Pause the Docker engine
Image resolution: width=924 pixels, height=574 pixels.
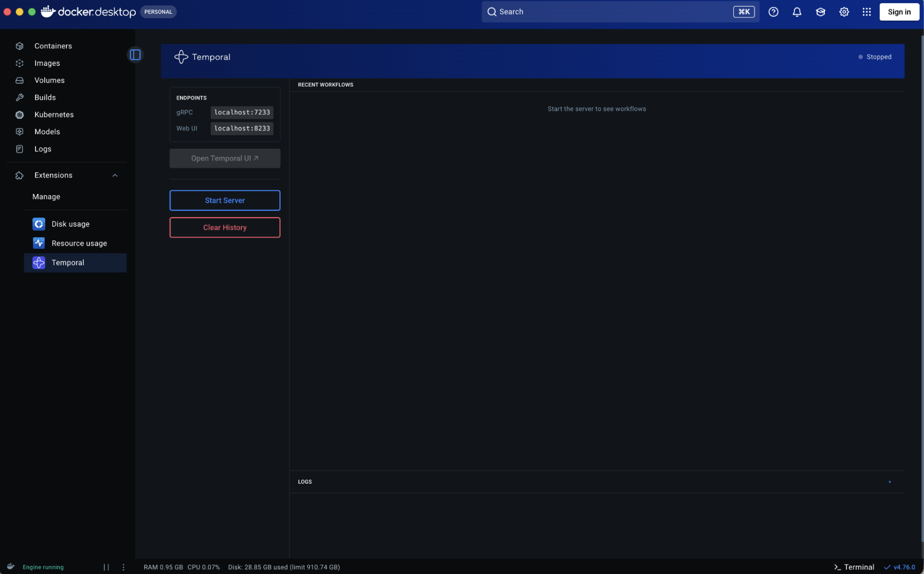pos(106,567)
